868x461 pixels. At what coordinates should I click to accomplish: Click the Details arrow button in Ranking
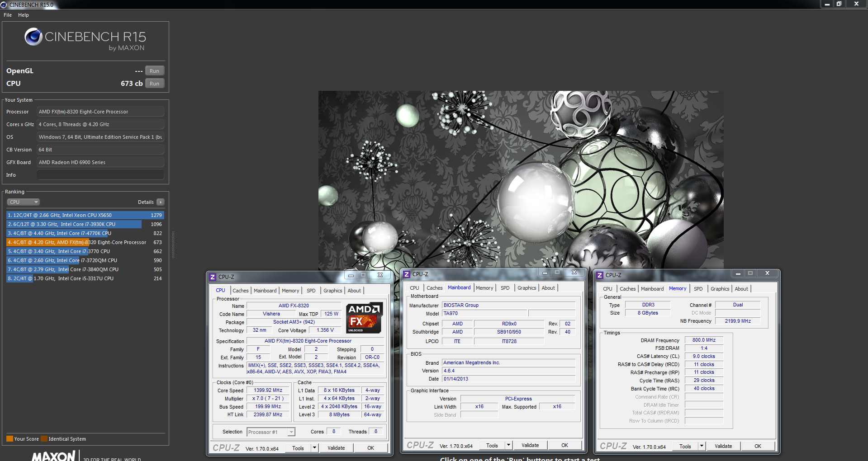coord(161,202)
